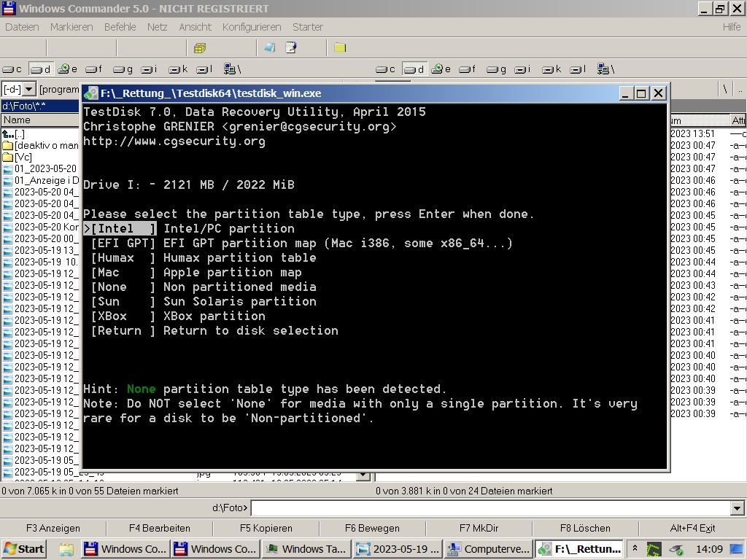Click F7 MkDir button

(479, 528)
